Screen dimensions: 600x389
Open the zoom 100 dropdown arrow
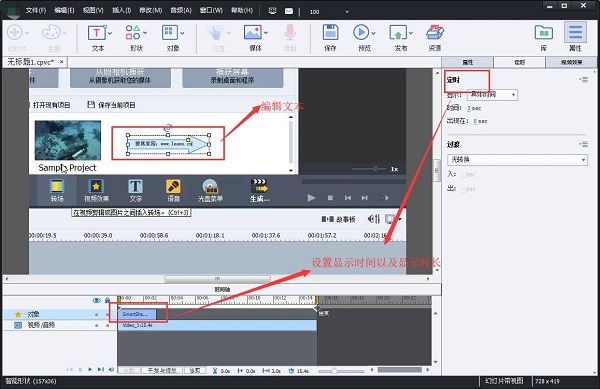point(347,12)
